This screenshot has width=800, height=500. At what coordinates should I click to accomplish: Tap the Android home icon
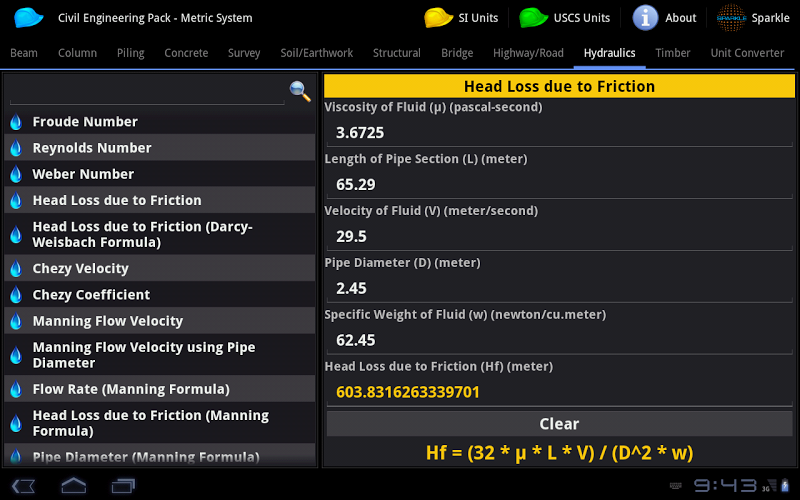[74, 486]
